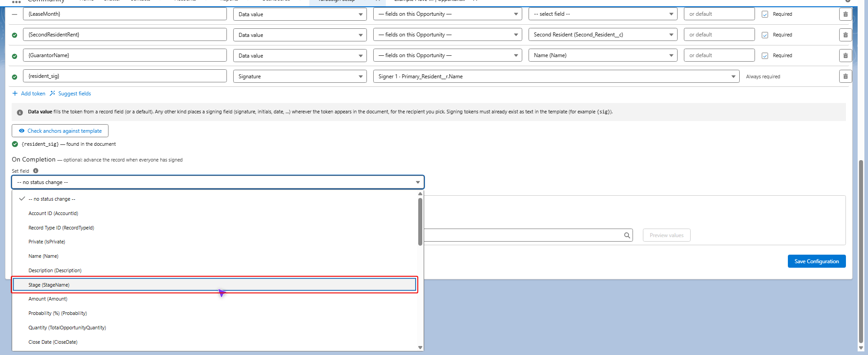Select Stage (StageName) option

point(215,285)
